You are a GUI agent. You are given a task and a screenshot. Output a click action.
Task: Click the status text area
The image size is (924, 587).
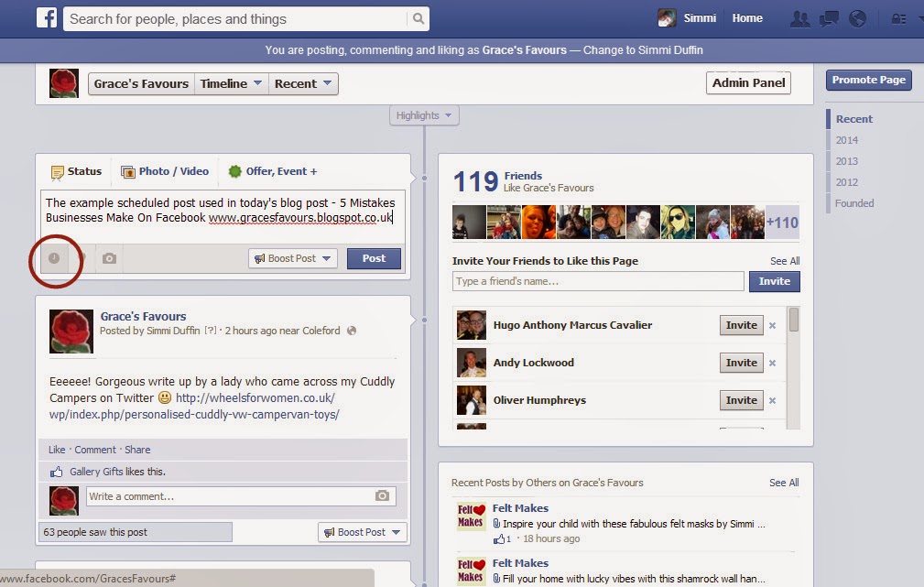[x=223, y=217]
